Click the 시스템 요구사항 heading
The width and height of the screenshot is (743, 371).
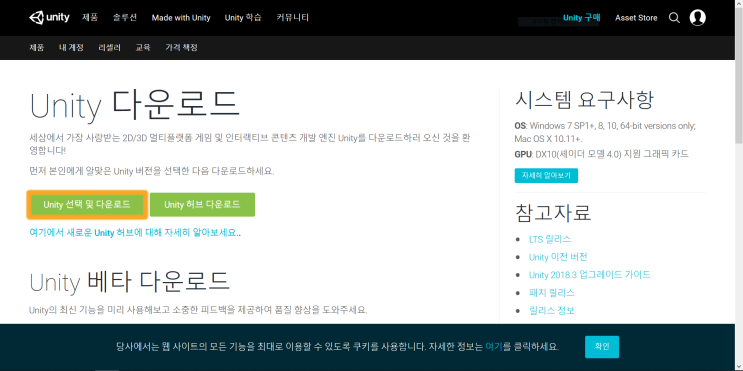(584, 100)
